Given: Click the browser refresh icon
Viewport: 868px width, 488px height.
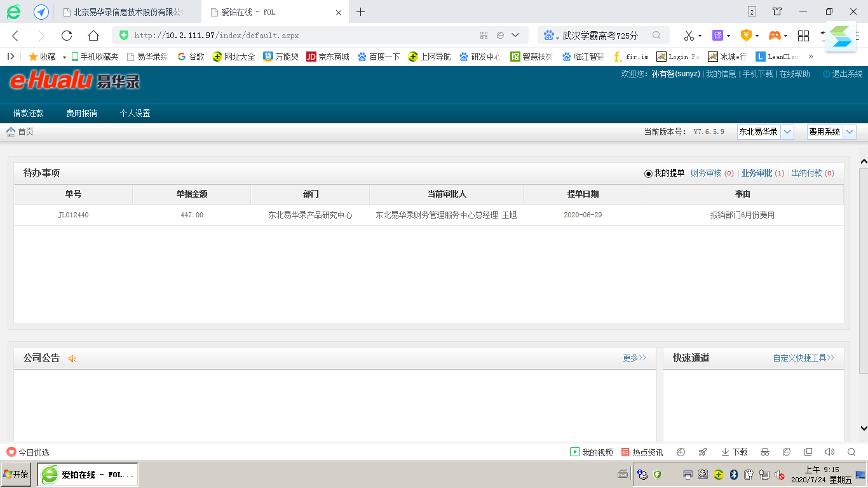Looking at the screenshot, I should [x=67, y=36].
